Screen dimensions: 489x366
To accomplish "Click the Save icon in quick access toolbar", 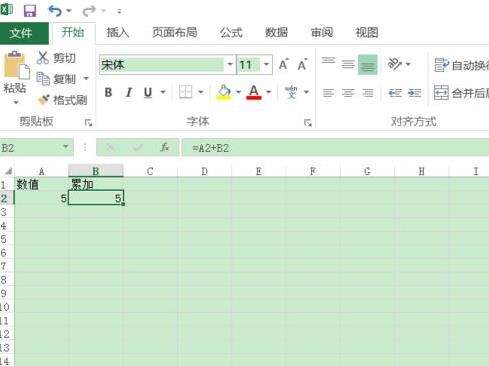I will tap(30, 11).
